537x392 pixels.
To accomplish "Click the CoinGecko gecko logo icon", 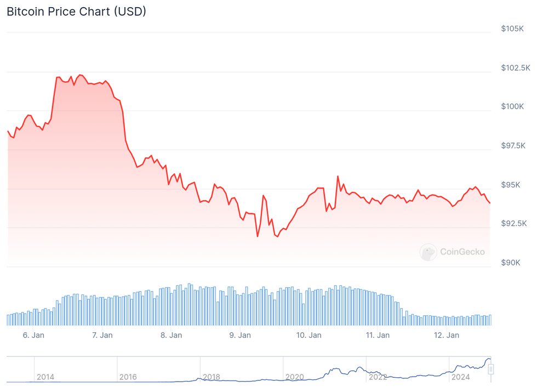I will (428, 252).
